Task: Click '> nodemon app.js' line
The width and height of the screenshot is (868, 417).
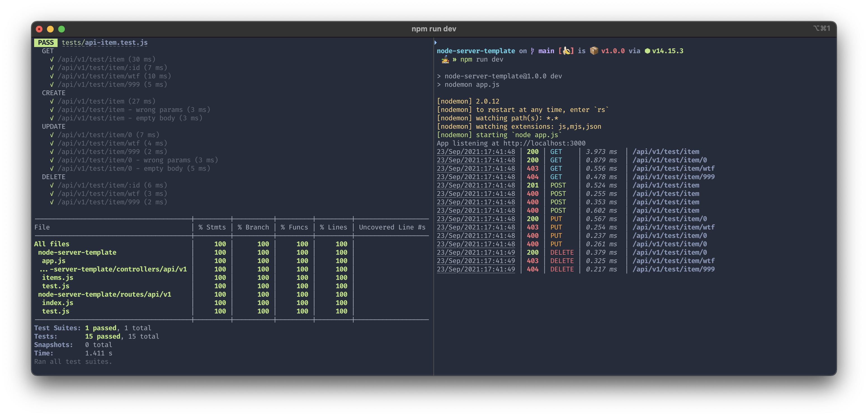Action: coord(468,85)
